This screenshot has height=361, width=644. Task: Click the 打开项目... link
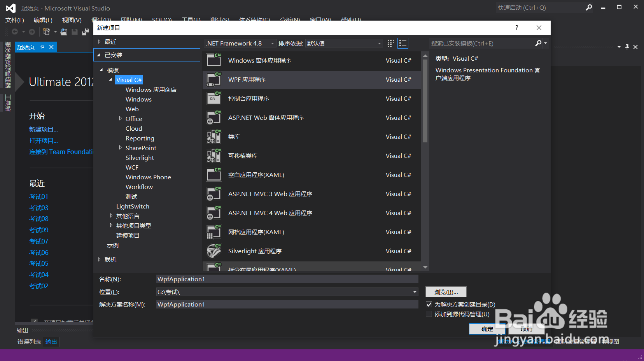[44, 140]
